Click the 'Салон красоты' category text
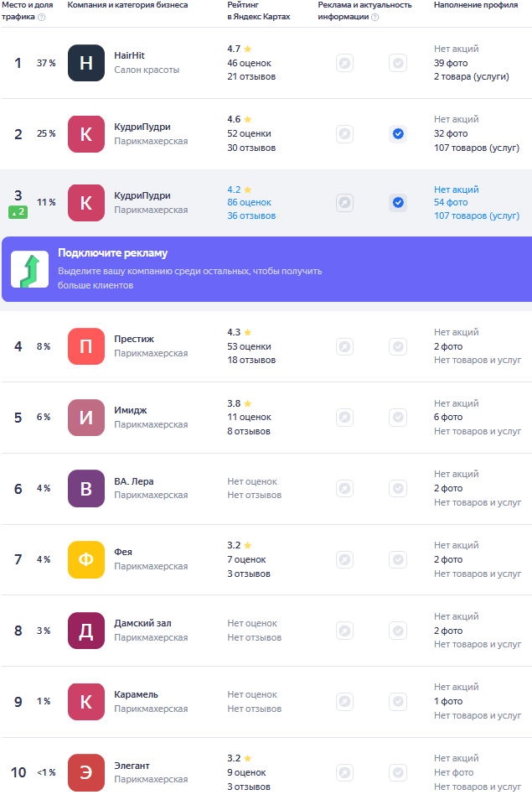The height and width of the screenshot is (805, 532). coord(147,70)
